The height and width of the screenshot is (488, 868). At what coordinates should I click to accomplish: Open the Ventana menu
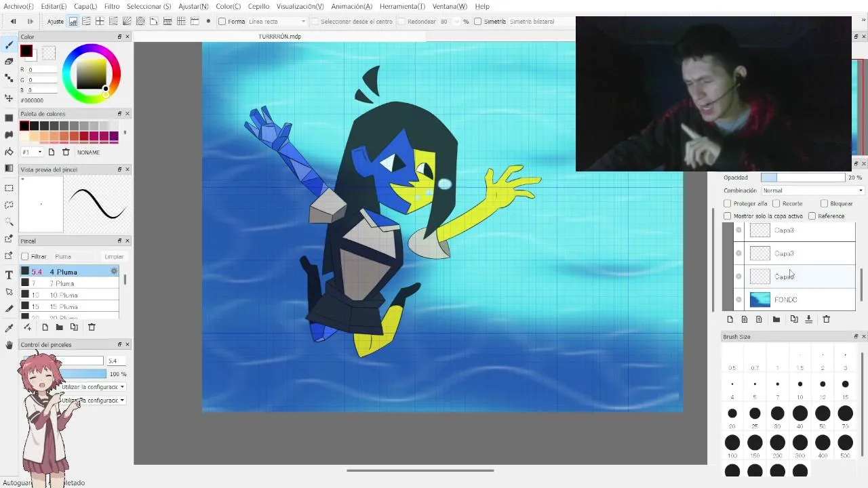click(x=450, y=6)
